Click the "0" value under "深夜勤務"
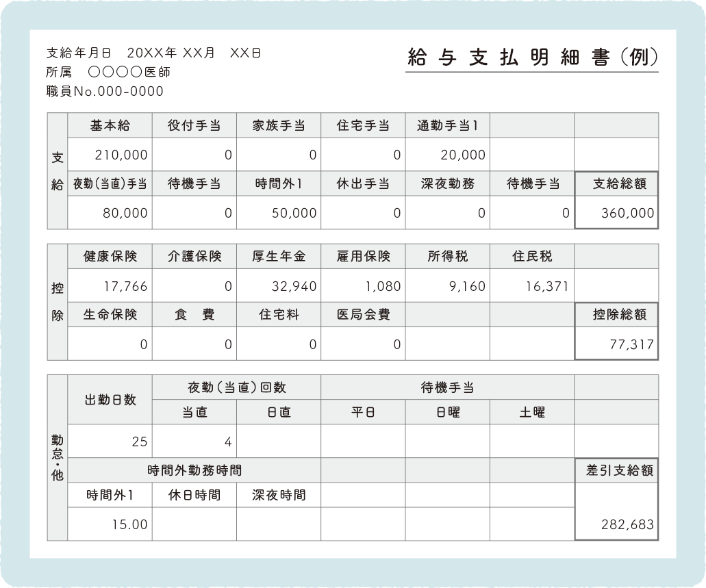 (481, 213)
